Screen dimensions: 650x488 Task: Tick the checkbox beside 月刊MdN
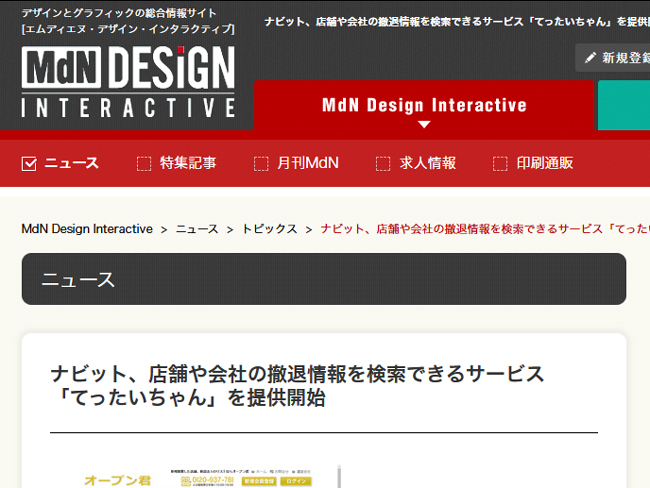[261, 163]
